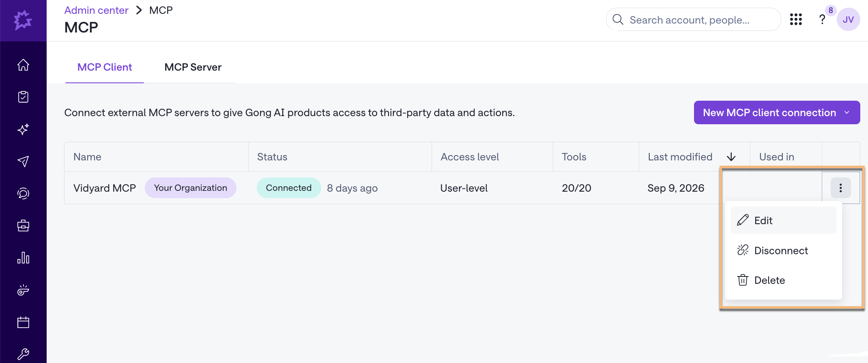Viewport: 868px width, 363px height.
Task: Open the whistle coaching sidebar icon
Action: pyautogui.click(x=23, y=290)
